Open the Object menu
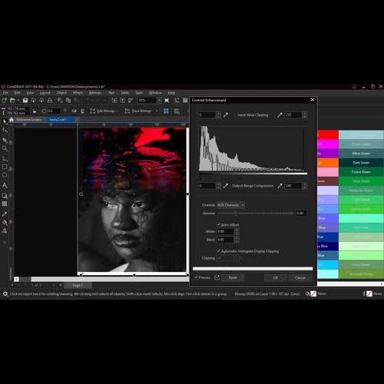Screen dimensions: 384x384 (61, 93)
